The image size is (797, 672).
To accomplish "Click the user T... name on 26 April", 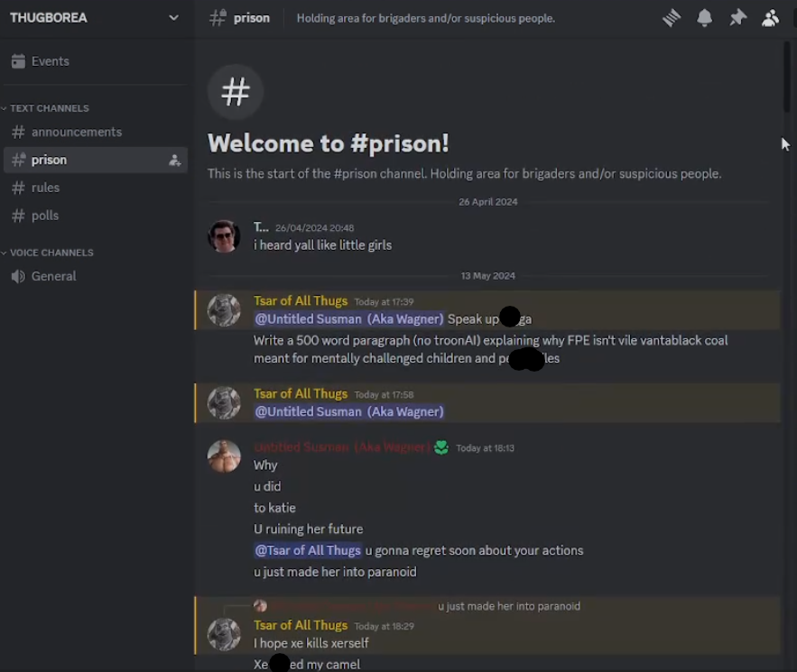I will (261, 227).
